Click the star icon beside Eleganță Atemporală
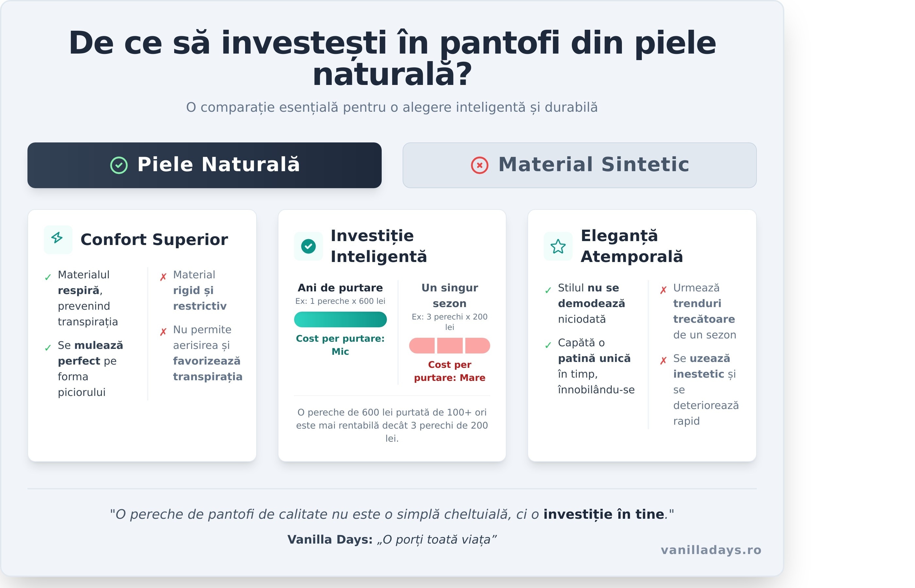This screenshot has height=588, width=915. (x=558, y=246)
